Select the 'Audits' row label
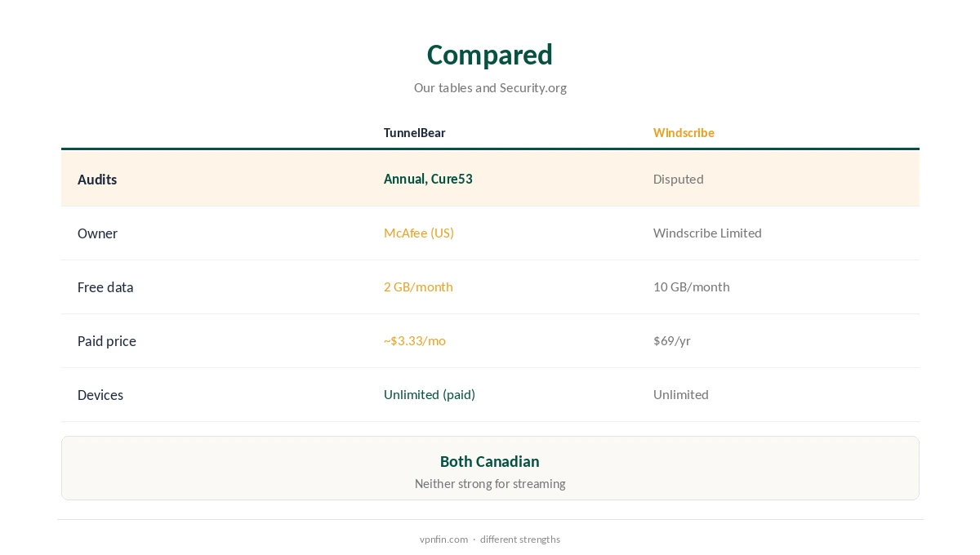The width and height of the screenshot is (980, 555). click(x=97, y=180)
